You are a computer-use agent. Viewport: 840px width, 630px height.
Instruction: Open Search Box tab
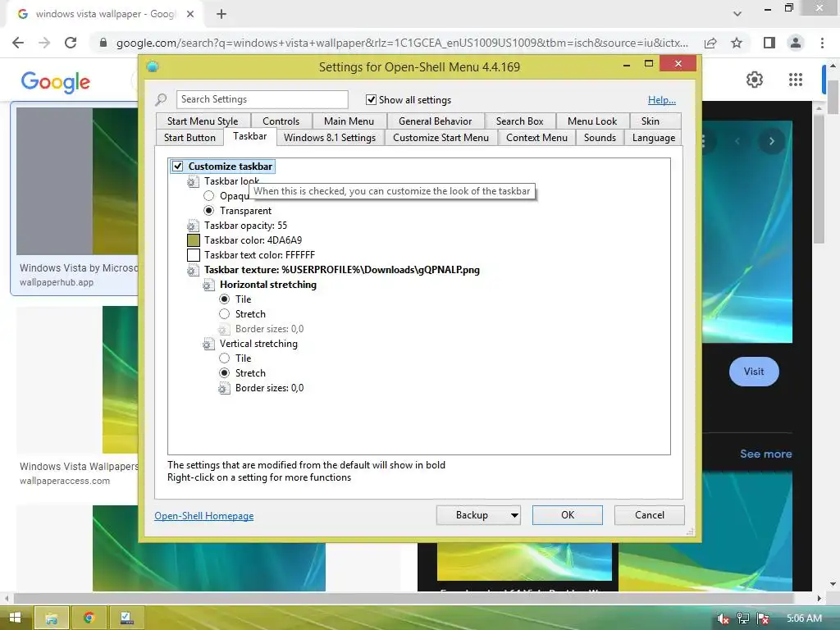click(519, 121)
